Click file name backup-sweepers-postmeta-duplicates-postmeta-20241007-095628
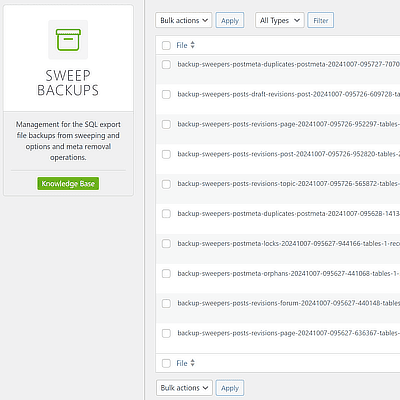The width and height of the screenshot is (400, 400). (289, 213)
